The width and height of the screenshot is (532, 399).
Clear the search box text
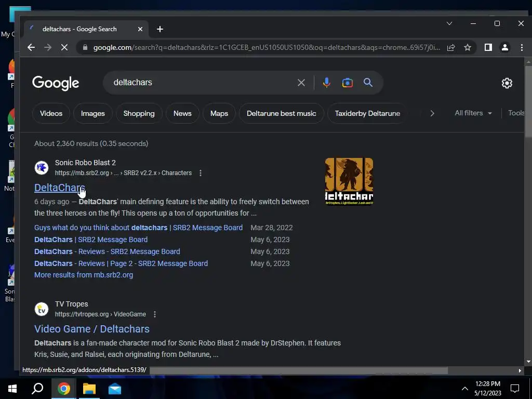tap(301, 83)
